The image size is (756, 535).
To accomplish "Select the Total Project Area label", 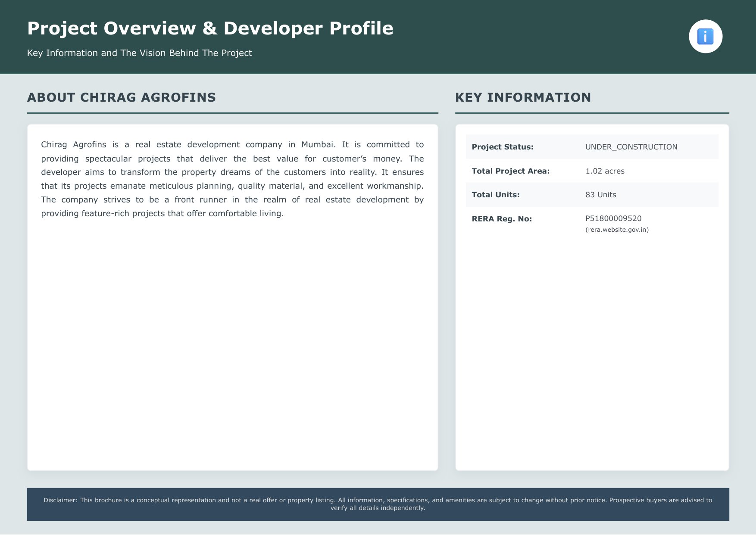I will [x=510, y=171].
